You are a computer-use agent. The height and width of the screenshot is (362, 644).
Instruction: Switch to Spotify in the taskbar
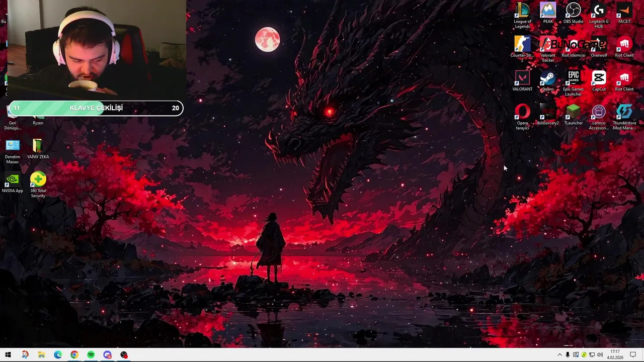click(x=91, y=355)
